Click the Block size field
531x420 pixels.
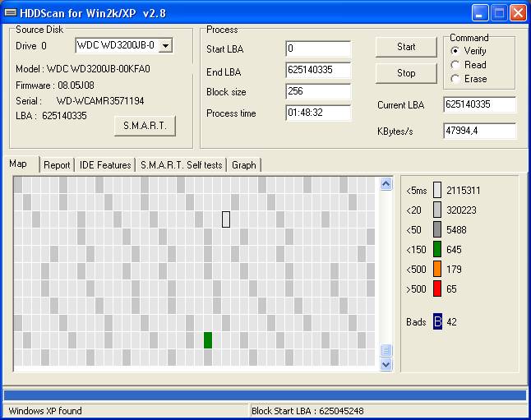(x=318, y=91)
